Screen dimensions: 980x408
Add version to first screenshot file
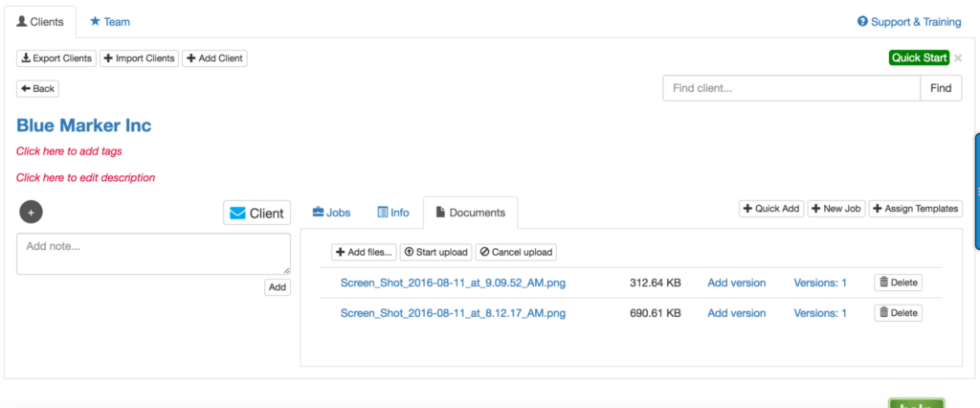pos(736,283)
